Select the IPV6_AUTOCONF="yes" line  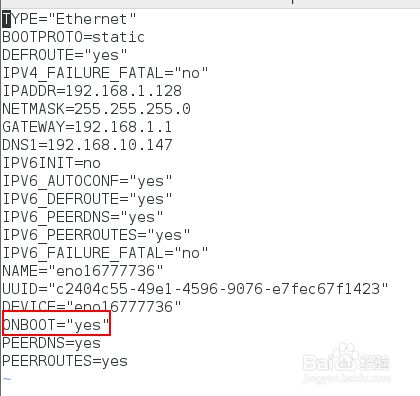click(x=87, y=181)
